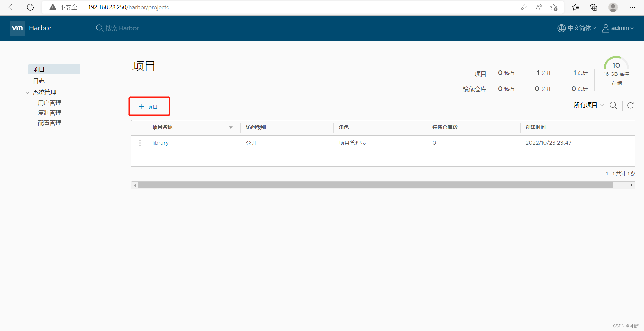644x331 pixels.
Task: Open the browser settings and more menu
Action: (x=632, y=7)
